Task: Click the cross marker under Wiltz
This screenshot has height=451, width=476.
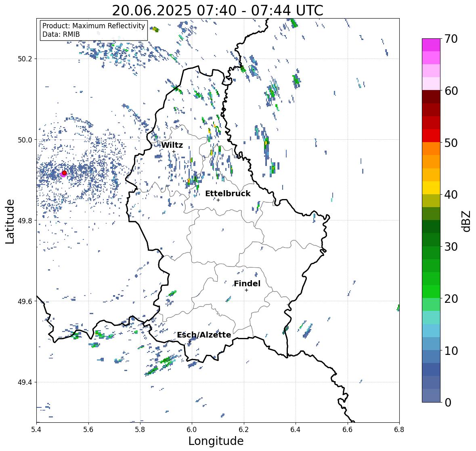Action: [x=174, y=151]
